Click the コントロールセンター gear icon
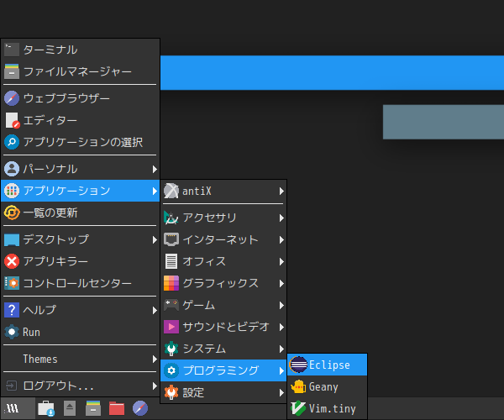This screenshot has width=504, height=420. coord(12,283)
